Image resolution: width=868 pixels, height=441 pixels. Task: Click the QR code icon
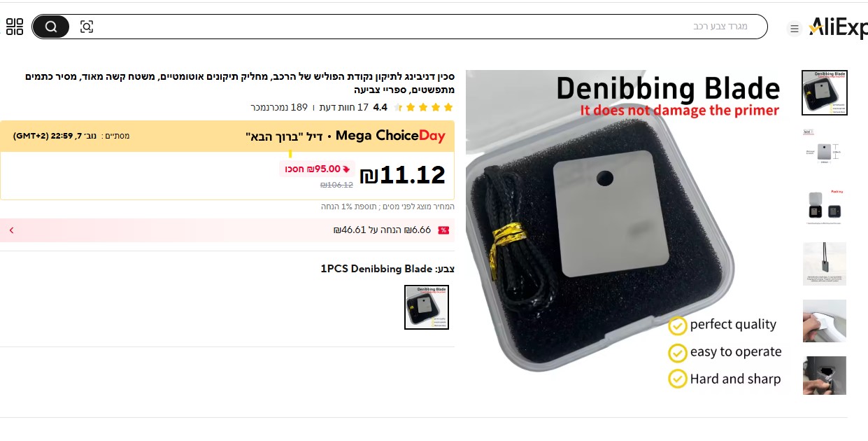click(x=15, y=27)
